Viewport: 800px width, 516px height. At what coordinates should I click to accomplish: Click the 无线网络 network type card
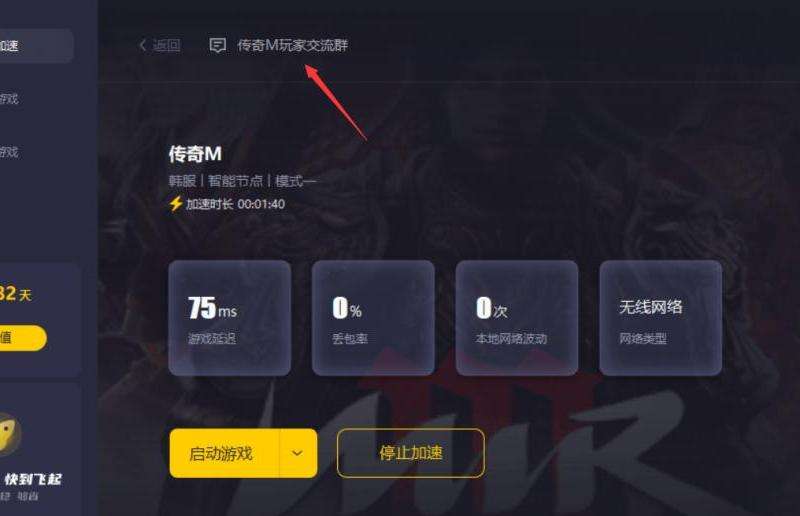pos(661,318)
